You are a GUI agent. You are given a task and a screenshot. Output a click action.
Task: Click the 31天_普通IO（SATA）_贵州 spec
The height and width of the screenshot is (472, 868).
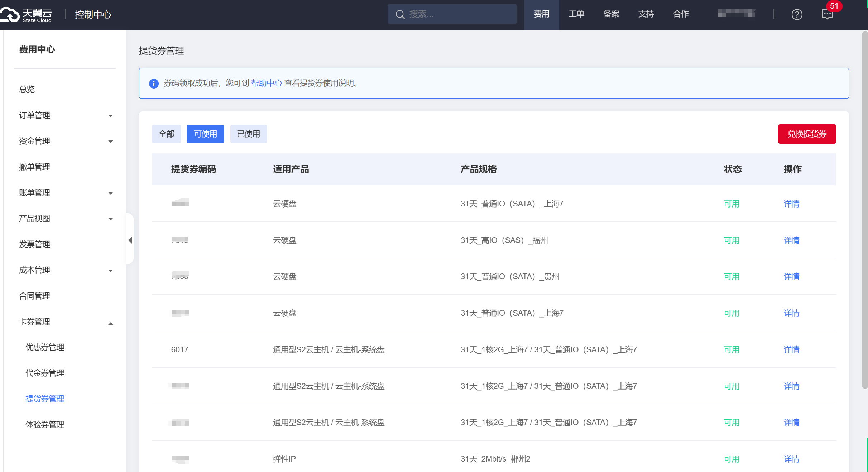(x=510, y=277)
